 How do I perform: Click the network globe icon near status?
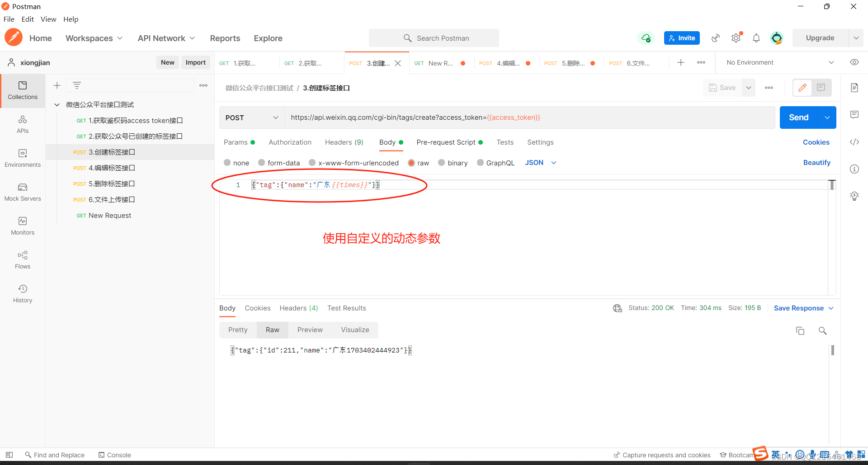click(618, 308)
